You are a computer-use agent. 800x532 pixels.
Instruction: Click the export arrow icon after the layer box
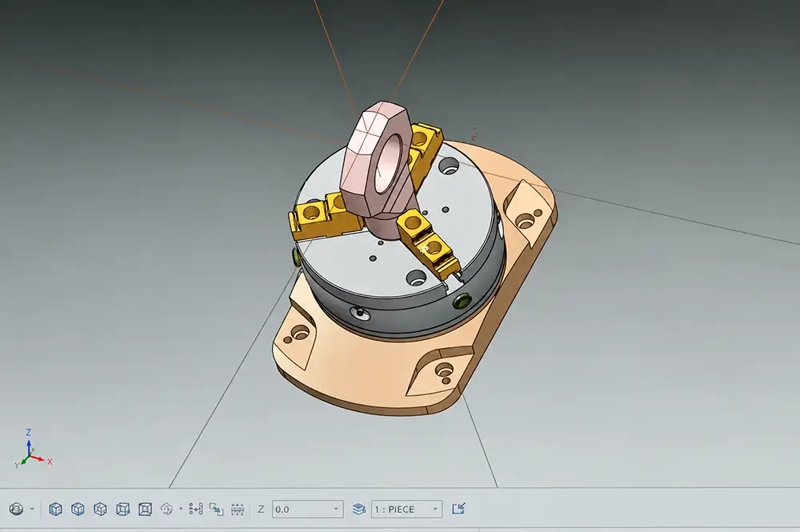pos(458,509)
